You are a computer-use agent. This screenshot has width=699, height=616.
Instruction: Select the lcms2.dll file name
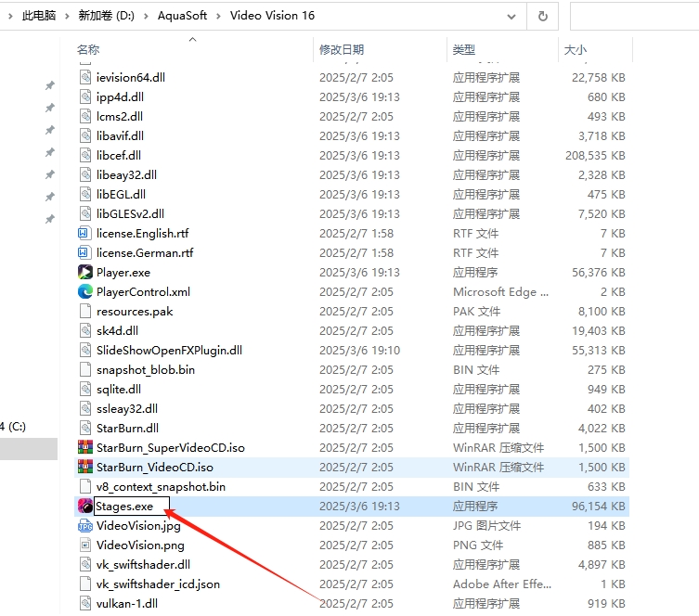(x=120, y=117)
